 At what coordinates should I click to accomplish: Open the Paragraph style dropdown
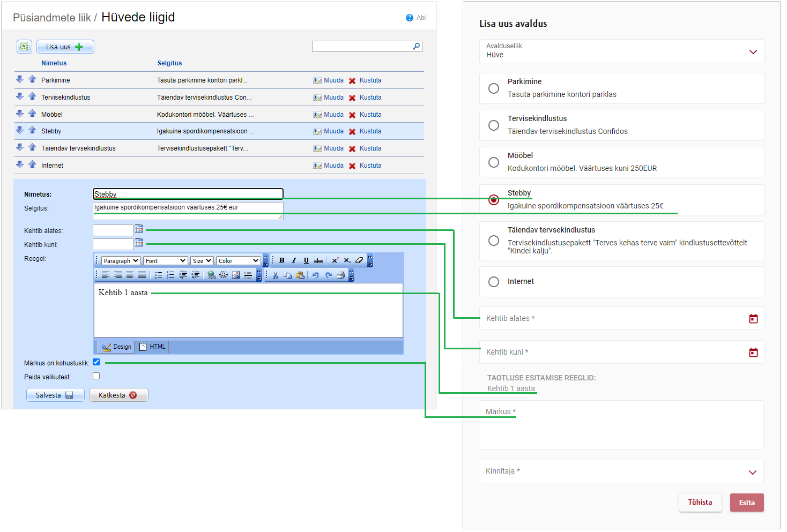[x=121, y=261]
